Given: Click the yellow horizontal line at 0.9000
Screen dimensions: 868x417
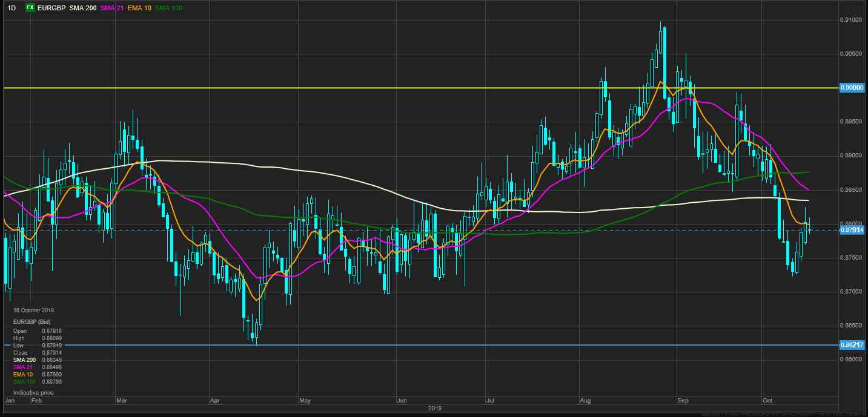Looking at the screenshot, I should [x=363, y=88].
